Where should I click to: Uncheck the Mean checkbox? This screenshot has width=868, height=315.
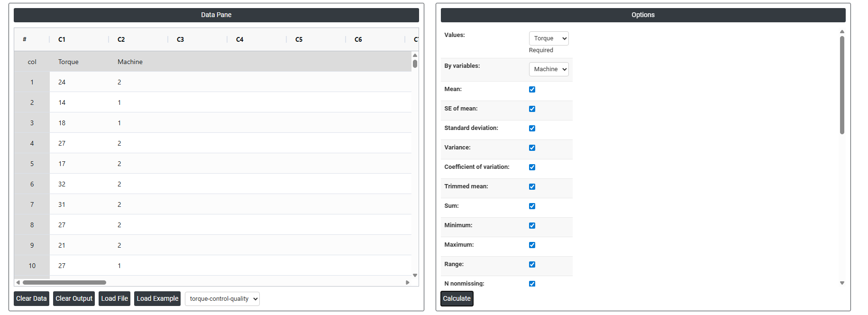coord(532,90)
